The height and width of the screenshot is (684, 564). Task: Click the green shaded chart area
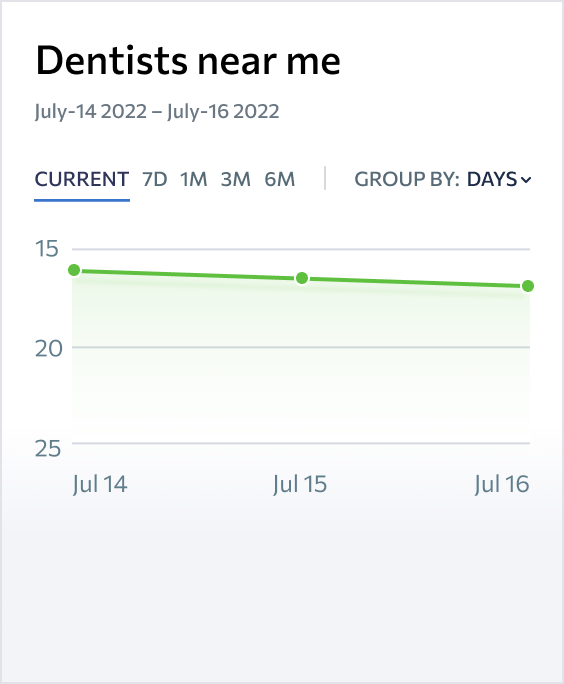tap(301, 349)
